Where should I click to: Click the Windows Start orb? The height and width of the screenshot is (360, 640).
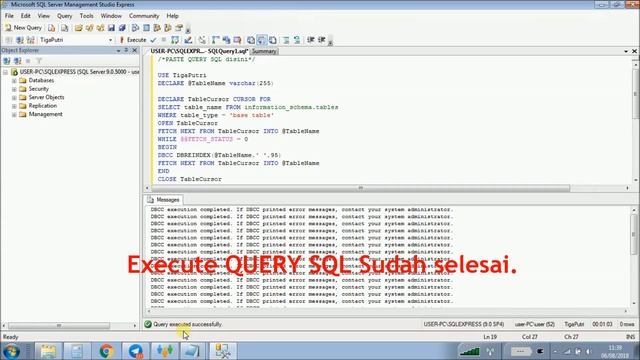(11, 351)
